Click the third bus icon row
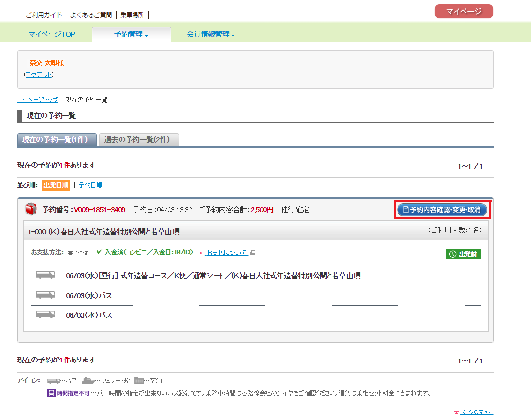Image resolution: width=531 pixels, height=420 pixels. (x=256, y=315)
